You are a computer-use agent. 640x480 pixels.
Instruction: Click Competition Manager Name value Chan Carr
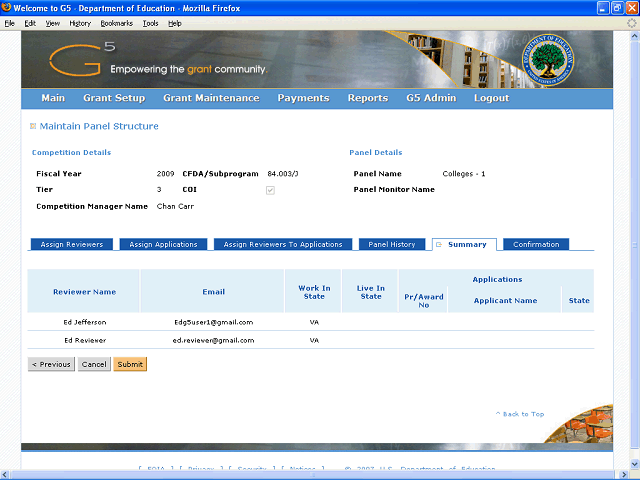[175, 206]
